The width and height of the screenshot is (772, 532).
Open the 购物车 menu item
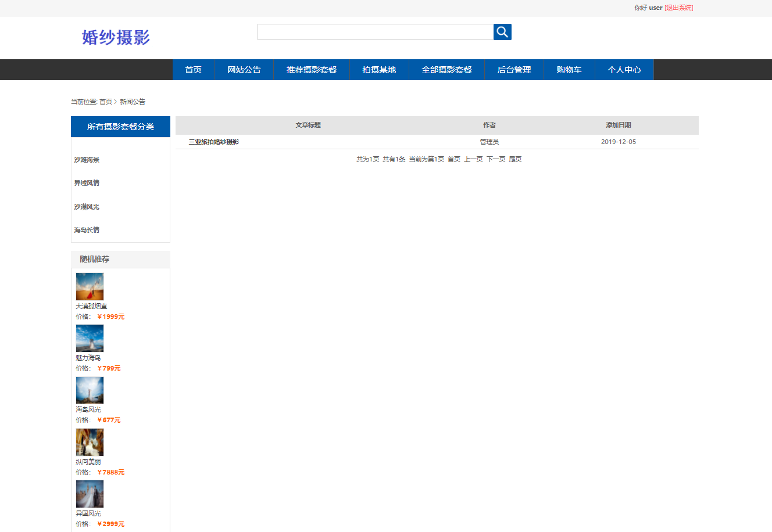pyautogui.click(x=569, y=70)
